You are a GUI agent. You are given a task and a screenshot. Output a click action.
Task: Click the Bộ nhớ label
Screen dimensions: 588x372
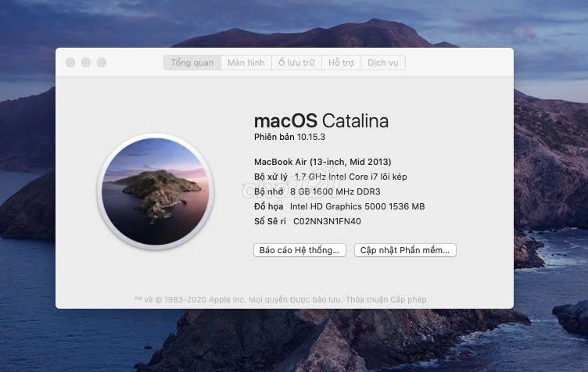pos(269,191)
